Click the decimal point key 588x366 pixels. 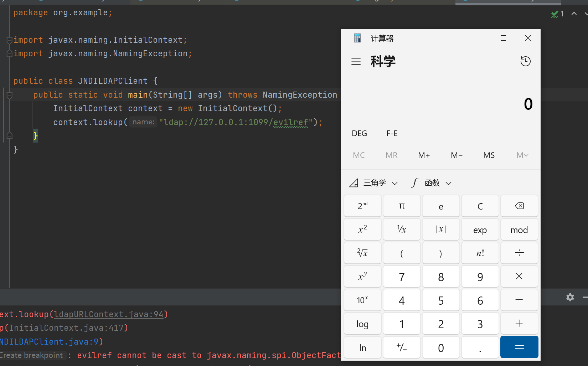coord(480,347)
